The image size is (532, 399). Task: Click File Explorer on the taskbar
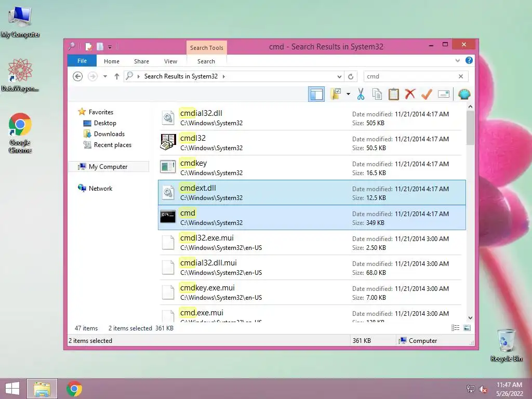[42, 389]
